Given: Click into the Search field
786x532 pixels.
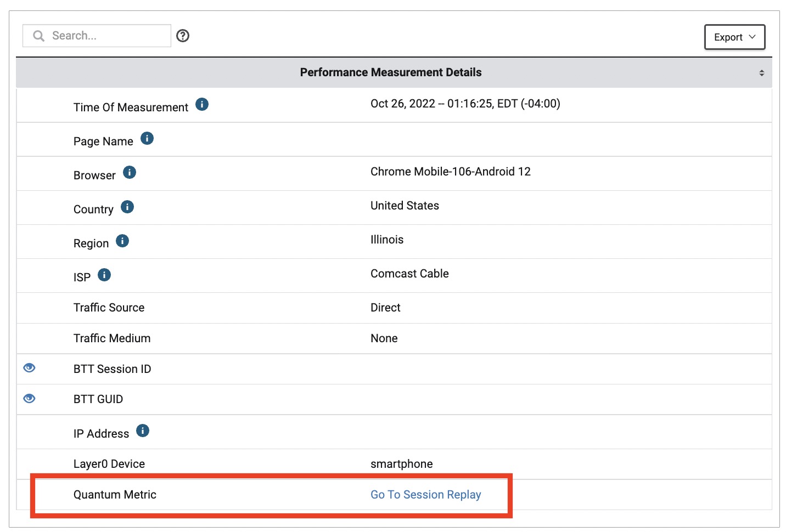Looking at the screenshot, I should [x=97, y=36].
